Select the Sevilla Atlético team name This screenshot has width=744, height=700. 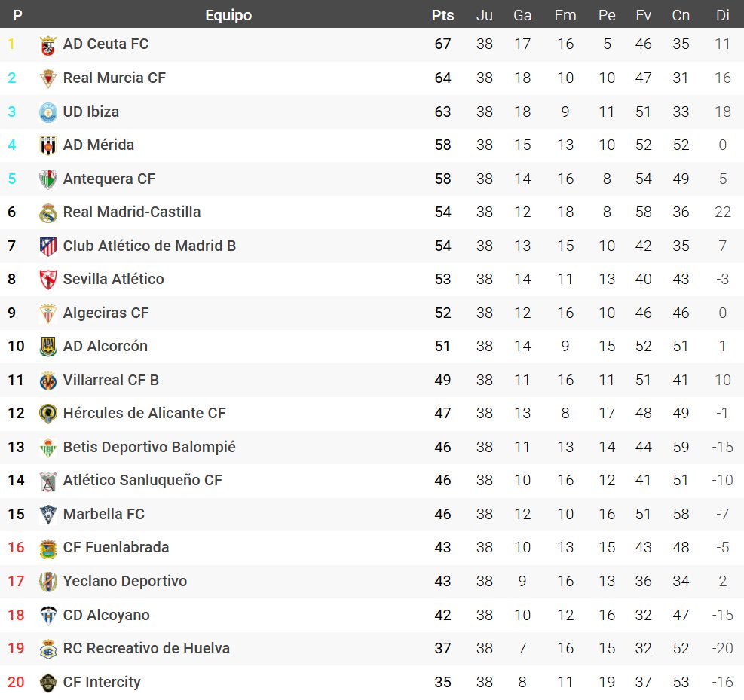click(113, 279)
